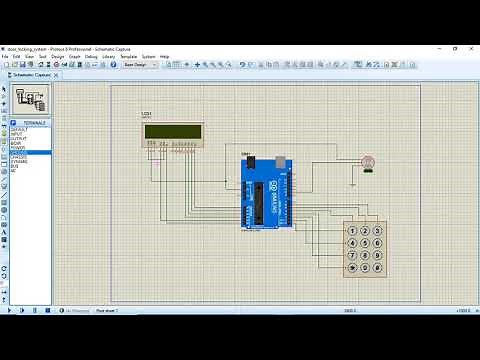The width and height of the screenshot is (480, 360).
Task: Rotate anti-clockwise using the sidebar icon
Action: (4, 276)
